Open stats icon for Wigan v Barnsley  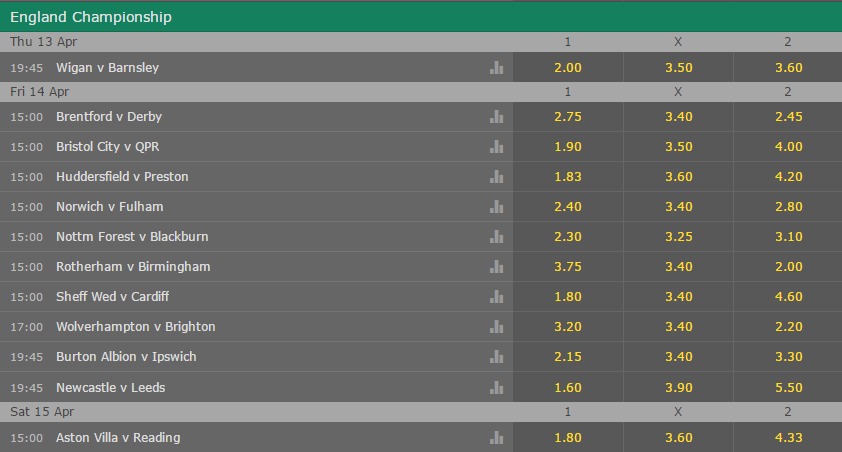pos(496,68)
